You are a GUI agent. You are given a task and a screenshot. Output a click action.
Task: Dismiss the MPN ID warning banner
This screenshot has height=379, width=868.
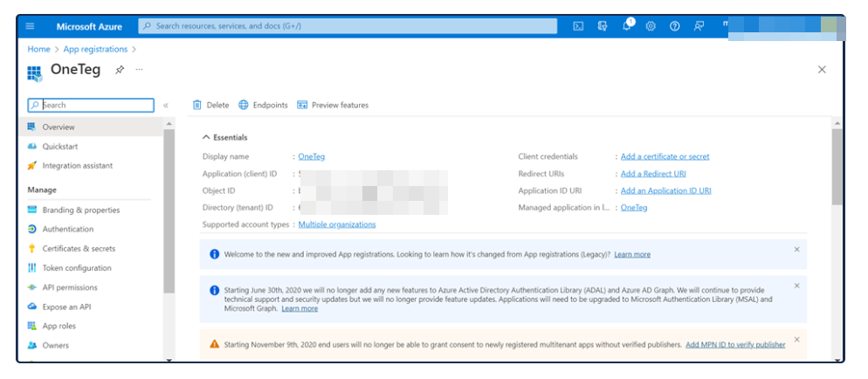pos(796,340)
